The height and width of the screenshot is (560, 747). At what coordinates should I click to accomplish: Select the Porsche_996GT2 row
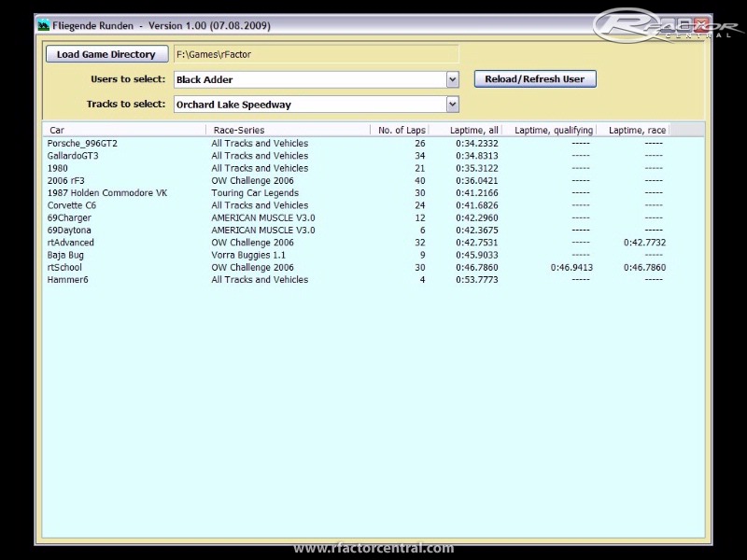tap(82, 144)
